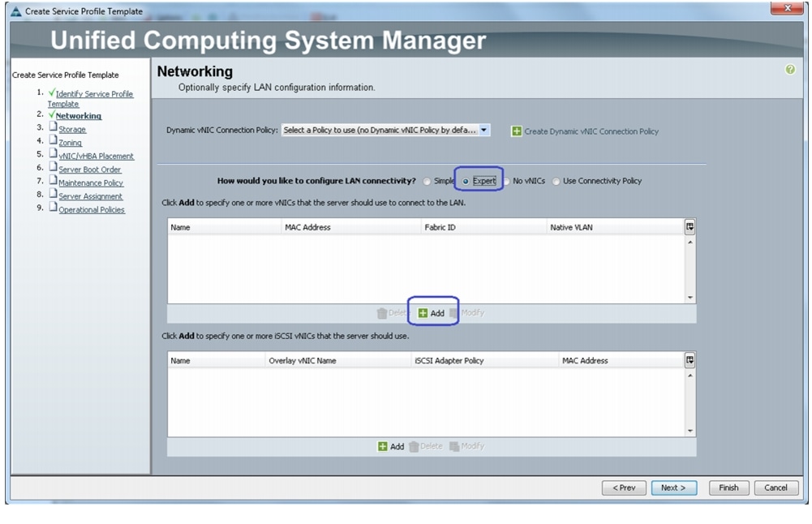Click the Fabric ID column header

[483, 227]
